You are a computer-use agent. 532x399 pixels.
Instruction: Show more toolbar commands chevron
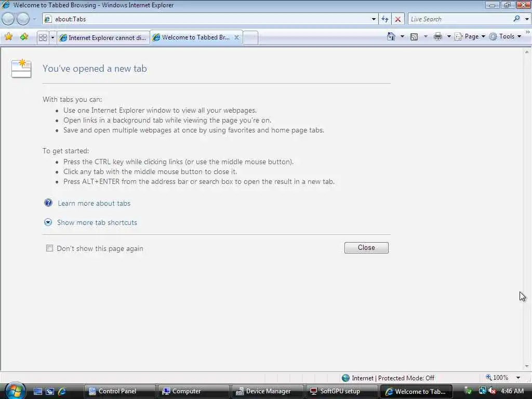click(528, 32)
